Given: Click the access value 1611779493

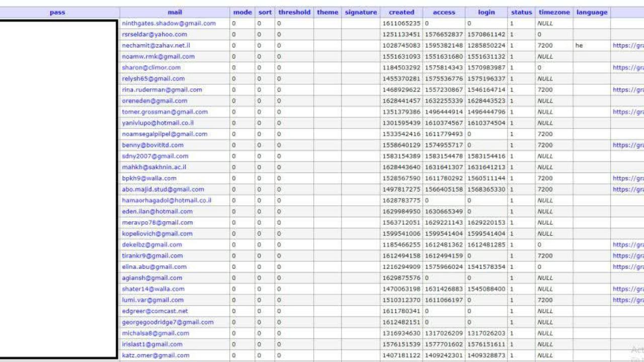Looking at the screenshot, I should click(x=444, y=134).
